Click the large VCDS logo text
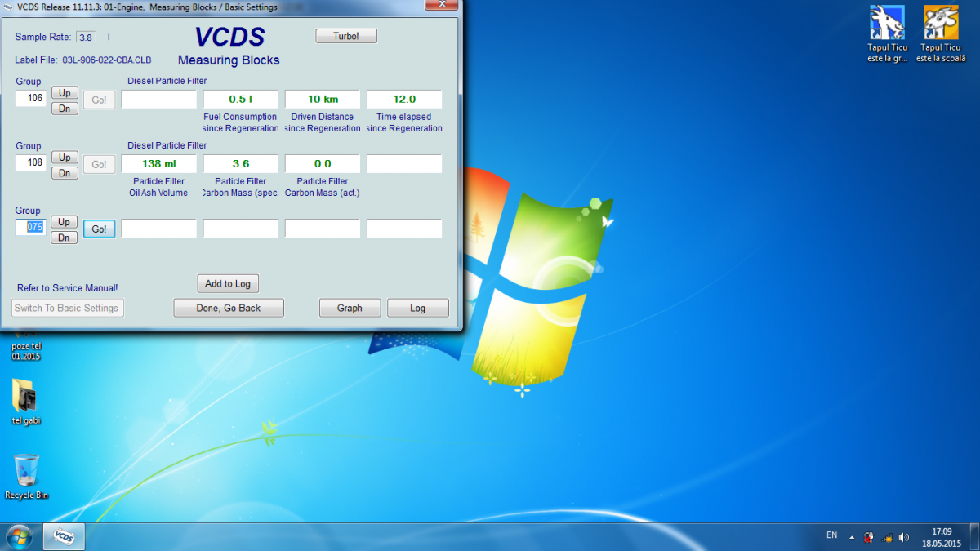The width and height of the screenshot is (980, 551). click(229, 37)
